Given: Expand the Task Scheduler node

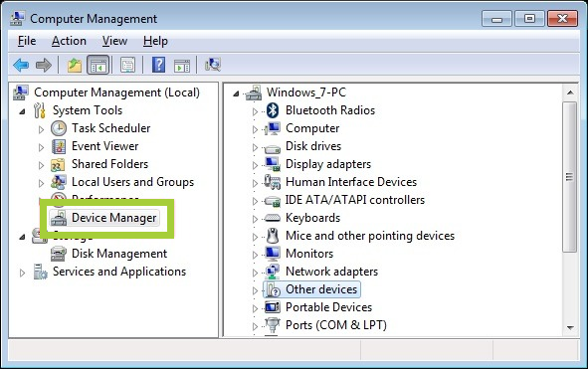Looking at the screenshot, I should click(41, 129).
